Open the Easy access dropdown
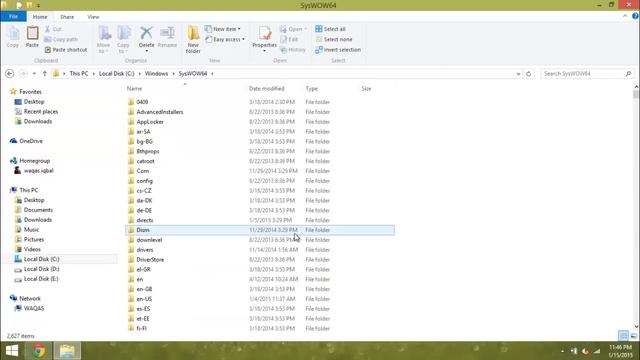 [225, 39]
